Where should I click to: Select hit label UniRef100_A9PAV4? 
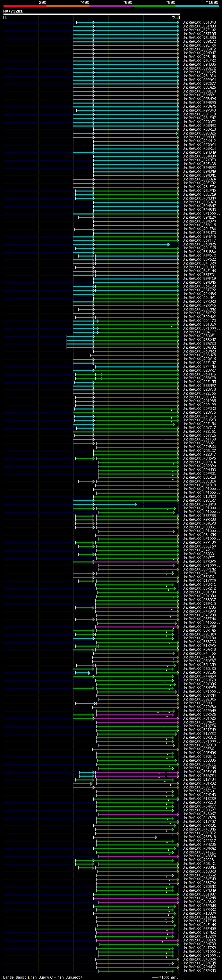click(x=199, y=80)
